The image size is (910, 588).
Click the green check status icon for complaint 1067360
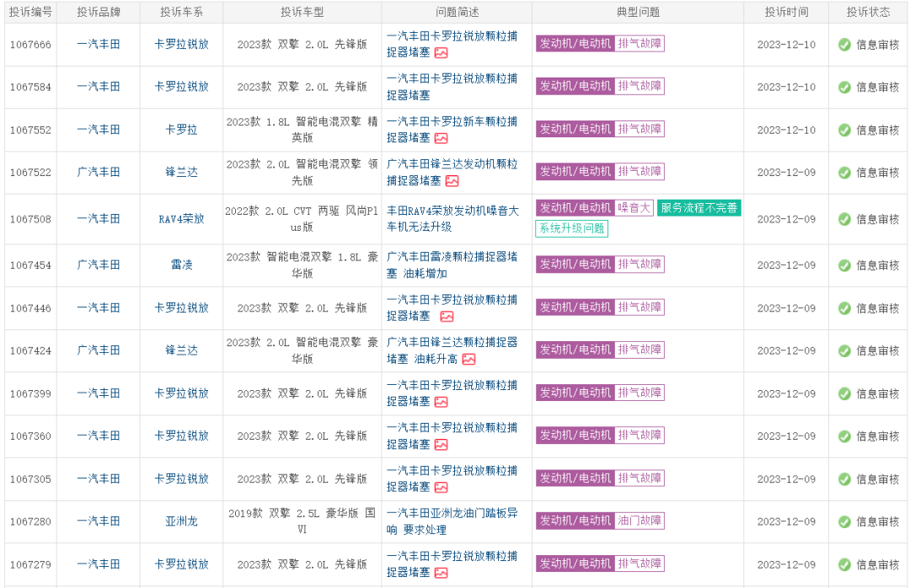[x=844, y=436]
